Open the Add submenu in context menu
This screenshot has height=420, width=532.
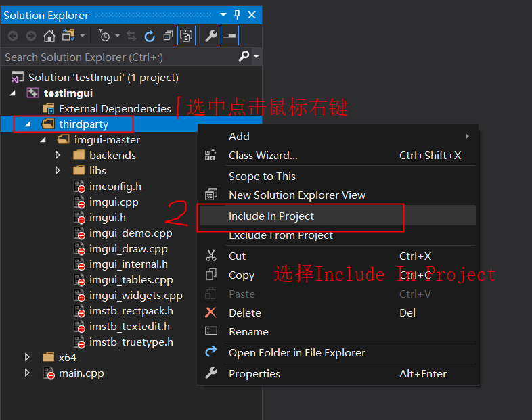point(338,136)
